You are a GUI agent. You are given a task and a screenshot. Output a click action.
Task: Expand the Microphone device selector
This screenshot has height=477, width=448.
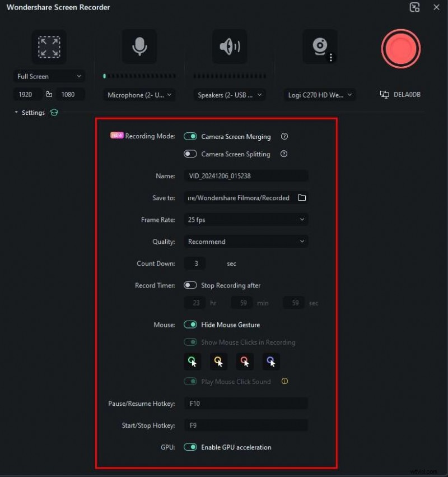138,95
